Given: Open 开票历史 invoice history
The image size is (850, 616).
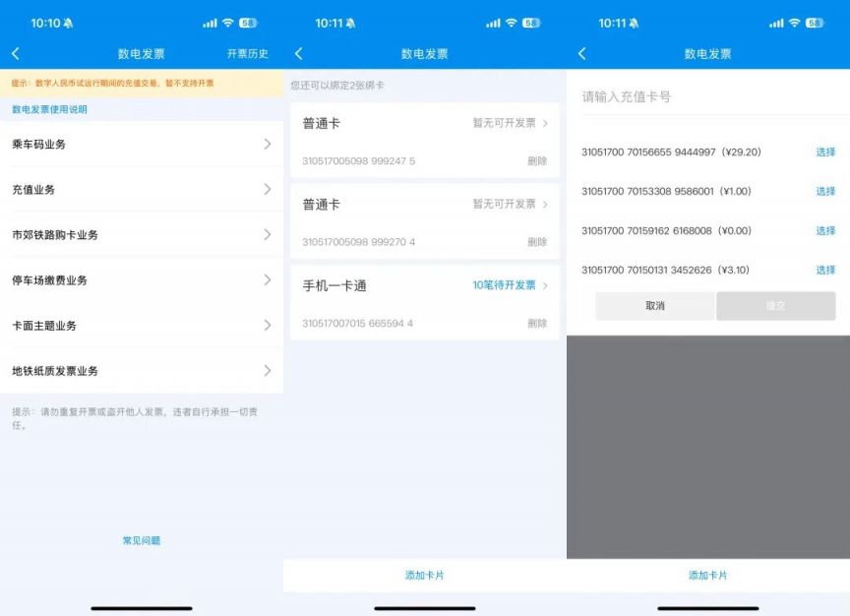Looking at the screenshot, I should point(250,54).
